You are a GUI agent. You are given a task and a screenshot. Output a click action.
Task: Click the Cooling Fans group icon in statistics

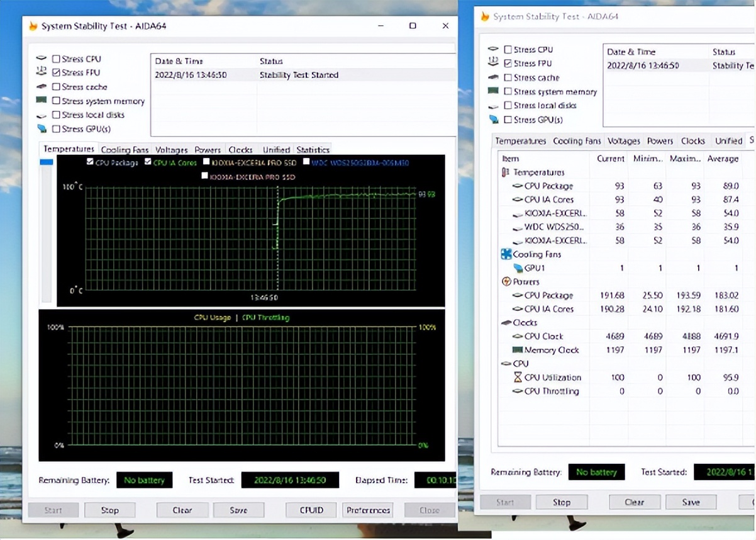coord(506,254)
